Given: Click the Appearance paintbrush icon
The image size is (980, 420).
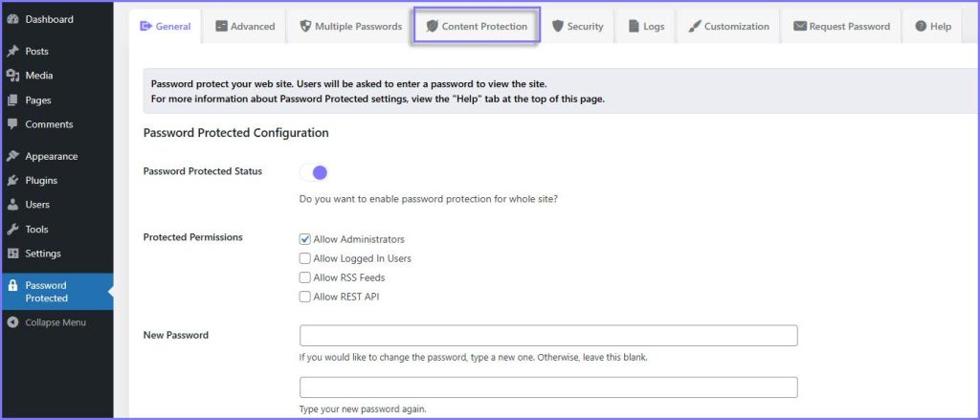Looking at the screenshot, I should coord(12,156).
